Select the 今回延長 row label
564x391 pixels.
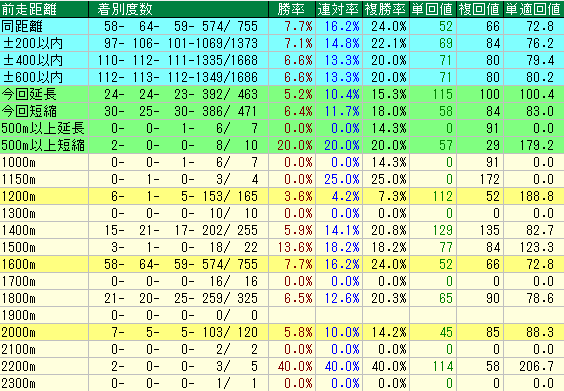coord(29,94)
